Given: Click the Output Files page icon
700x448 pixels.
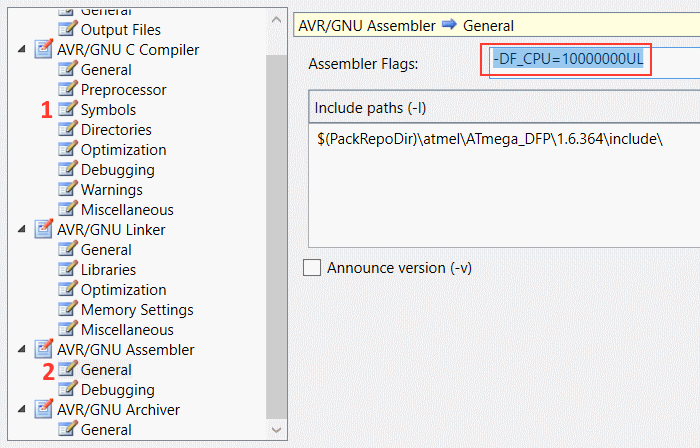Looking at the screenshot, I should point(68,30).
